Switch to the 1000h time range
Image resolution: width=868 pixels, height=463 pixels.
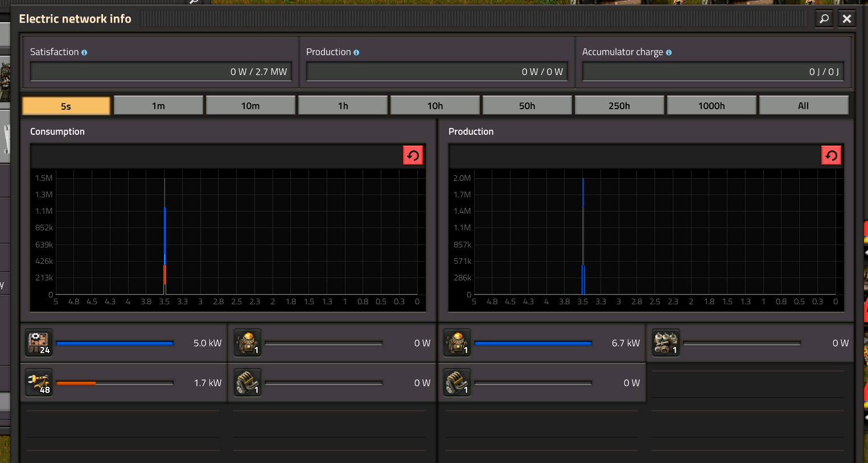point(711,106)
